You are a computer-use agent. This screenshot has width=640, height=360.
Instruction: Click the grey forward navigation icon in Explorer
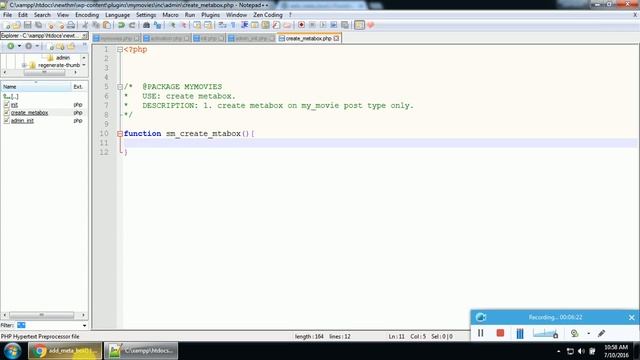[x=29, y=46]
